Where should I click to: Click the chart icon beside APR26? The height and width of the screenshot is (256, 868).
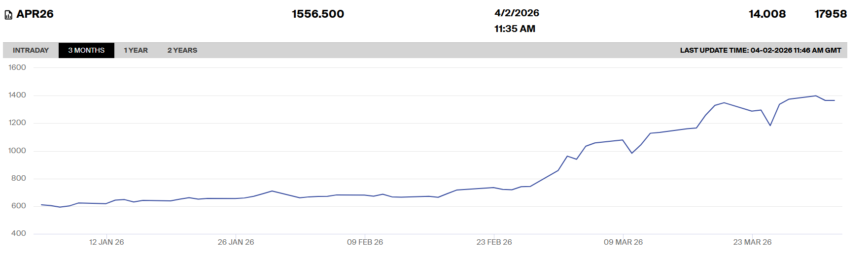tap(8, 15)
